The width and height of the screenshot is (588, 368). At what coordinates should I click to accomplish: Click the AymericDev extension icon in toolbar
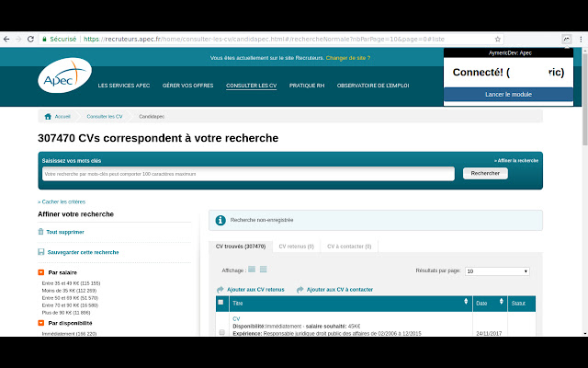point(567,39)
